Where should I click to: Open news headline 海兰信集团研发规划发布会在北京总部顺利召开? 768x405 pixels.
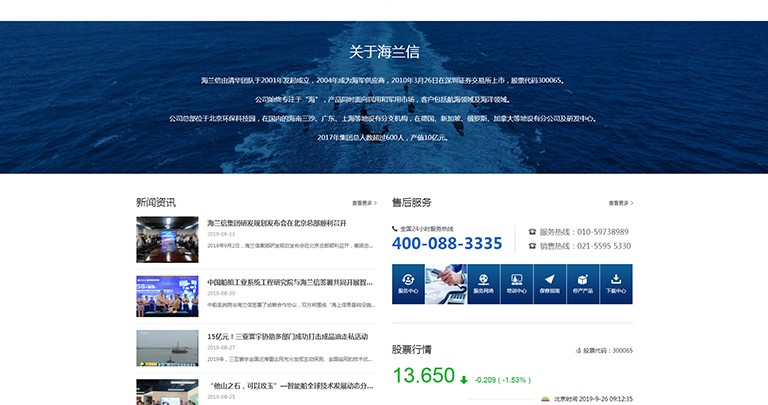pyautogui.click(x=277, y=223)
